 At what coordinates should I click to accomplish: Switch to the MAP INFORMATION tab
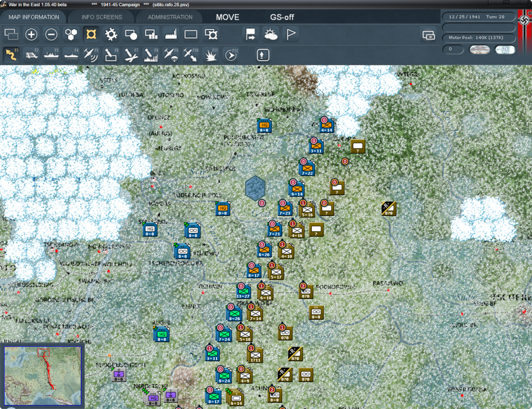[x=34, y=17]
